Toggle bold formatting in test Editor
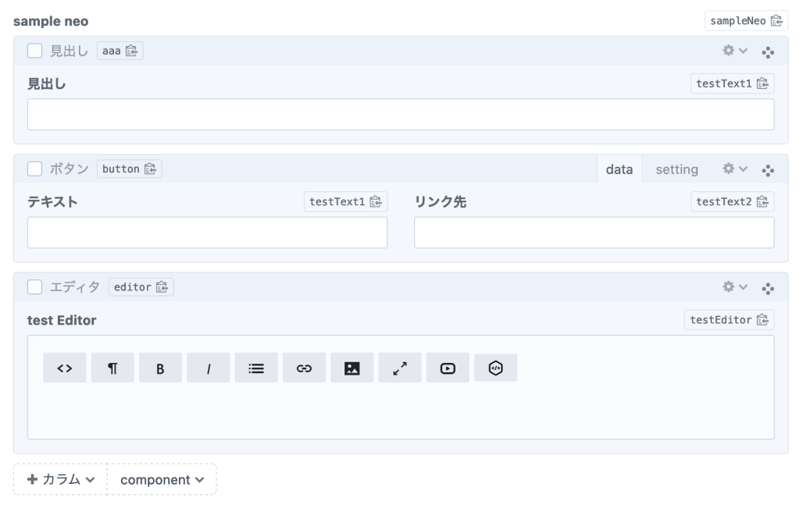The height and width of the screenshot is (512, 800). click(x=160, y=368)
